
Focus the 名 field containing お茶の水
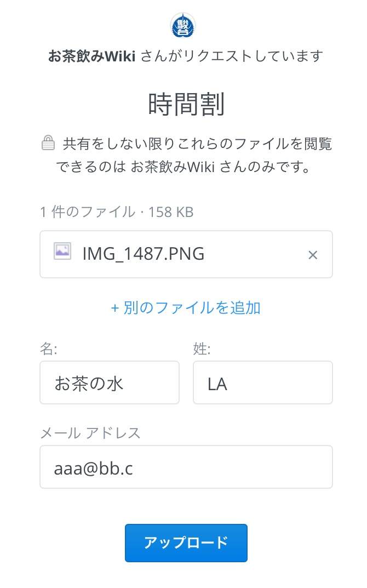[110, 383]
